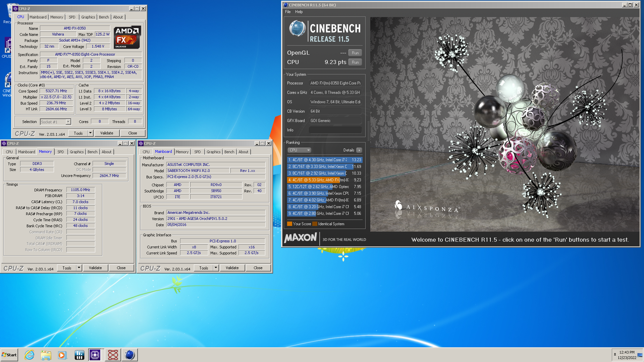Click the CPU-Z taskbar icon
The height and width of the screenshot is (362, 644).
[x=95, y=355]
